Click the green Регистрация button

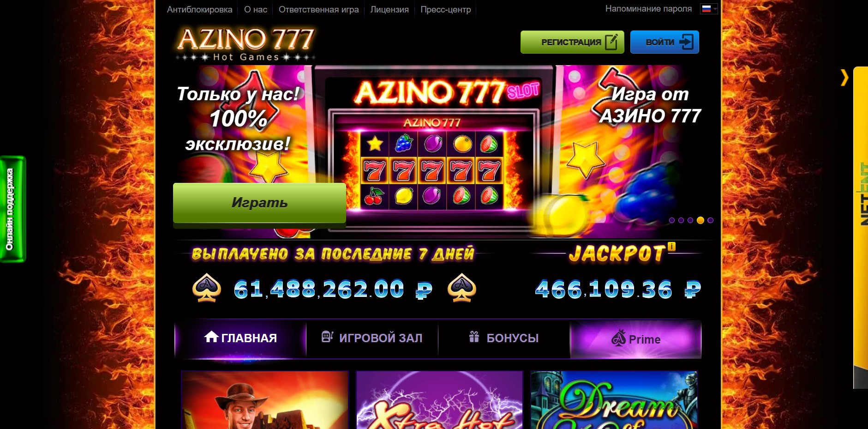572,42
